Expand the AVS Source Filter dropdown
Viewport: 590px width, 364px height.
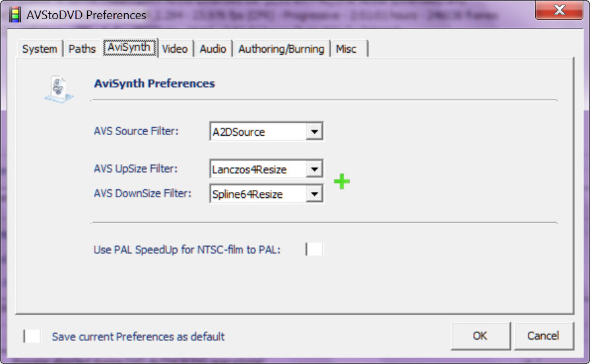point(314,132)
